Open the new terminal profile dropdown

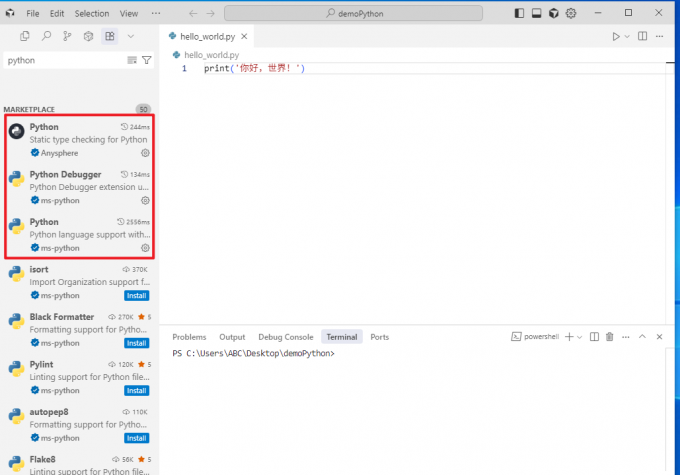click(x=580, y=337)
